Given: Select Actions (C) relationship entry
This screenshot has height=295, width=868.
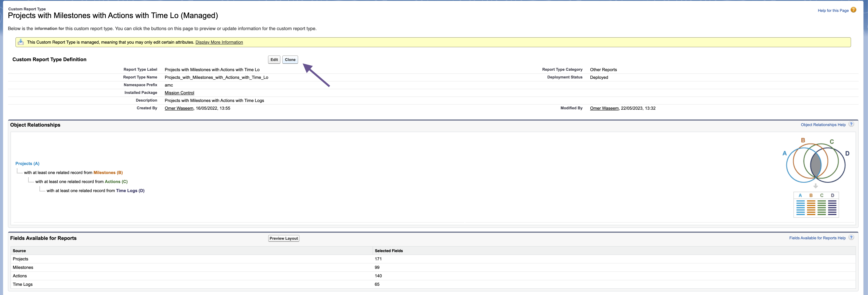Looking at the screenshot, I should pos(116,182).
